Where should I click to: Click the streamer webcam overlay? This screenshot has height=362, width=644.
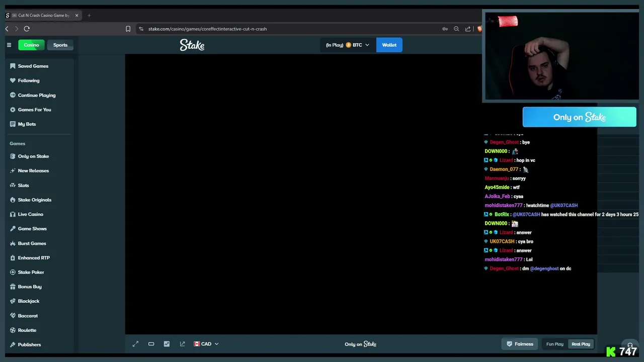tap(561, 56)
